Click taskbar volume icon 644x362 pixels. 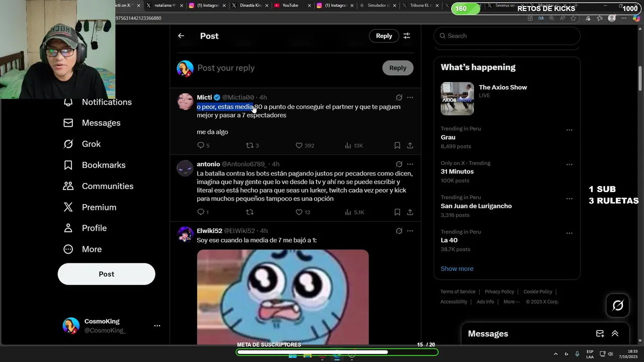pyautogui.click(x=610, y=354)
